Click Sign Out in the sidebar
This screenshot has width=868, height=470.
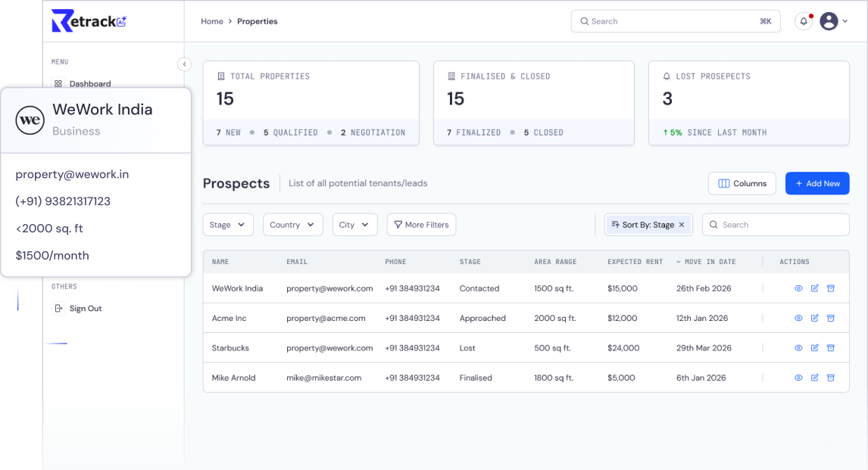(x=85, y=309)
